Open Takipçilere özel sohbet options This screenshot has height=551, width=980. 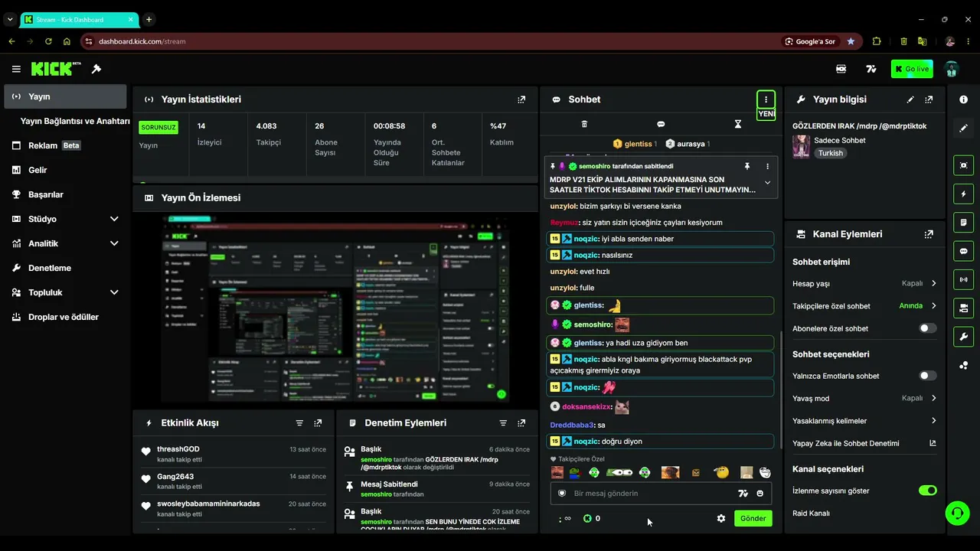864,306
